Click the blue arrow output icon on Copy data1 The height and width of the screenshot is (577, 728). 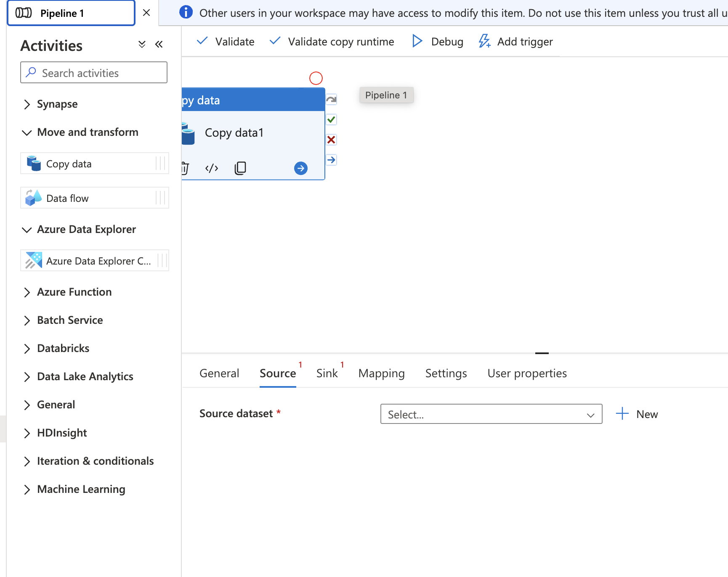point(301,168)
